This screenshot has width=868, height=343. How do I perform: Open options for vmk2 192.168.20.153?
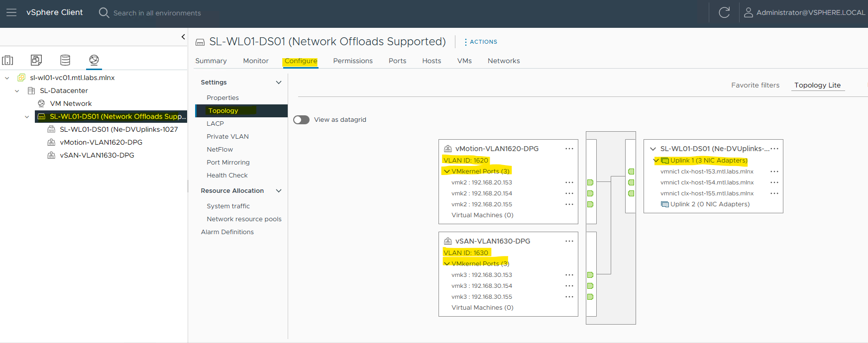(569, 182)
